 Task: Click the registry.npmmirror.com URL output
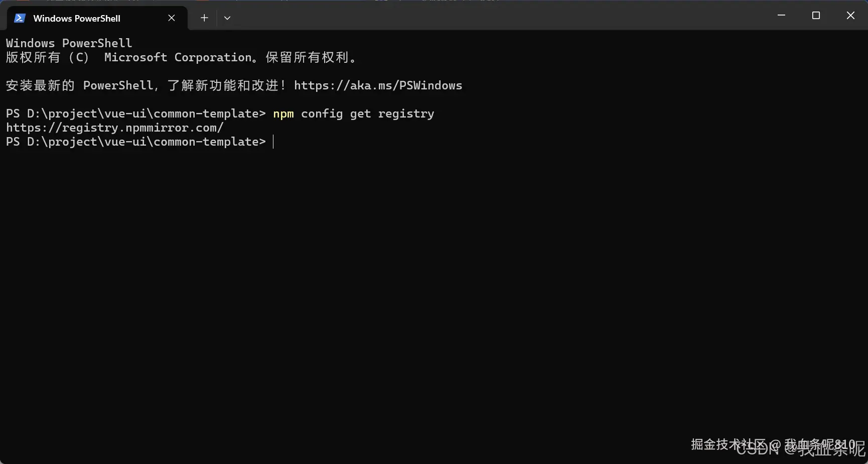114,128
